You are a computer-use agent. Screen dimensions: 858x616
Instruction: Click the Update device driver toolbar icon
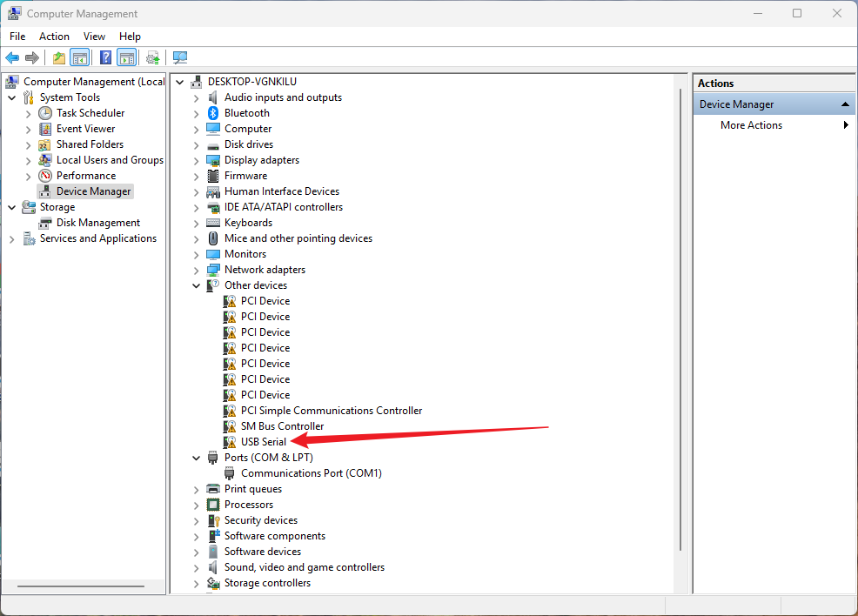[152, 57]
